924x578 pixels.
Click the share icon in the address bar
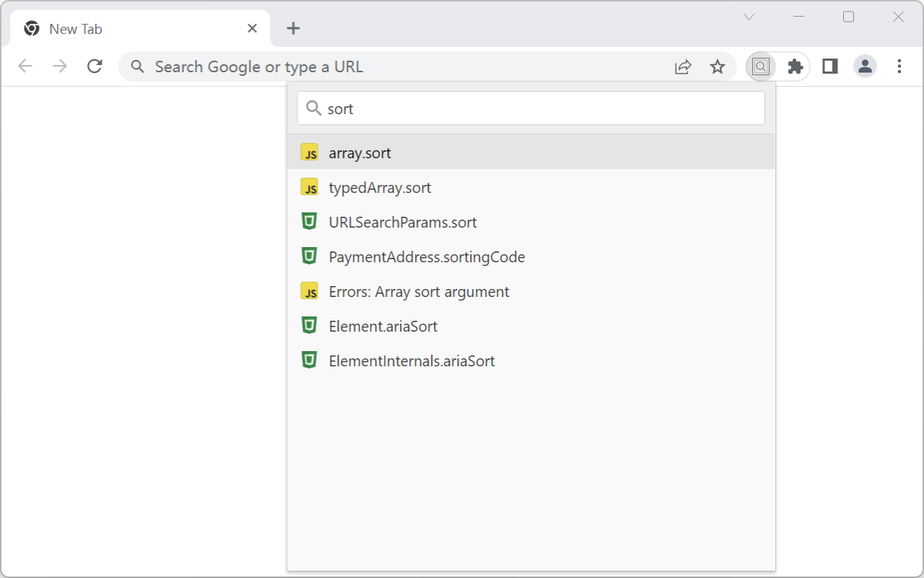click(682, 66)
